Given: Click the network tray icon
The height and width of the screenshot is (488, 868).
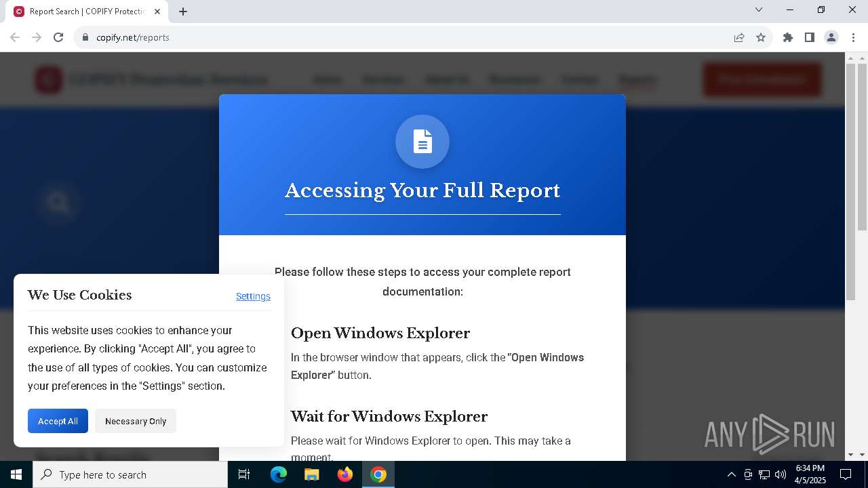Looking at the screenshot, I should click(x=764, y=474).
